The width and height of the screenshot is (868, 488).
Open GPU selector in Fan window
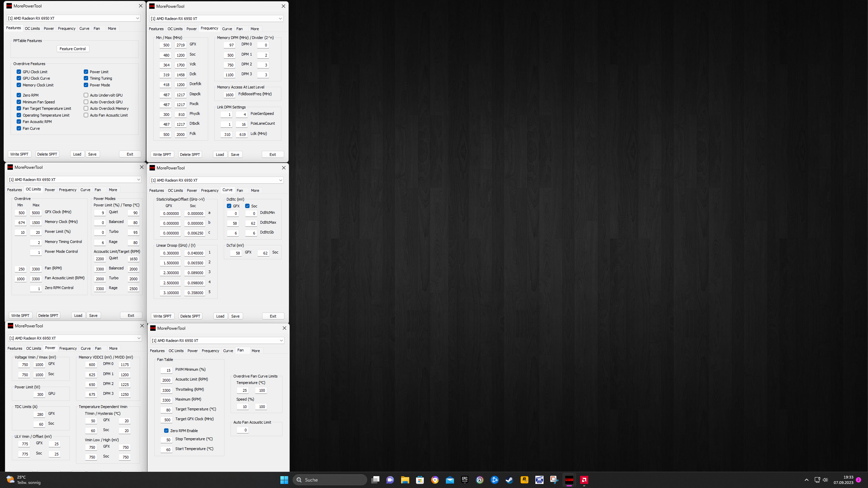coord(281,341)
